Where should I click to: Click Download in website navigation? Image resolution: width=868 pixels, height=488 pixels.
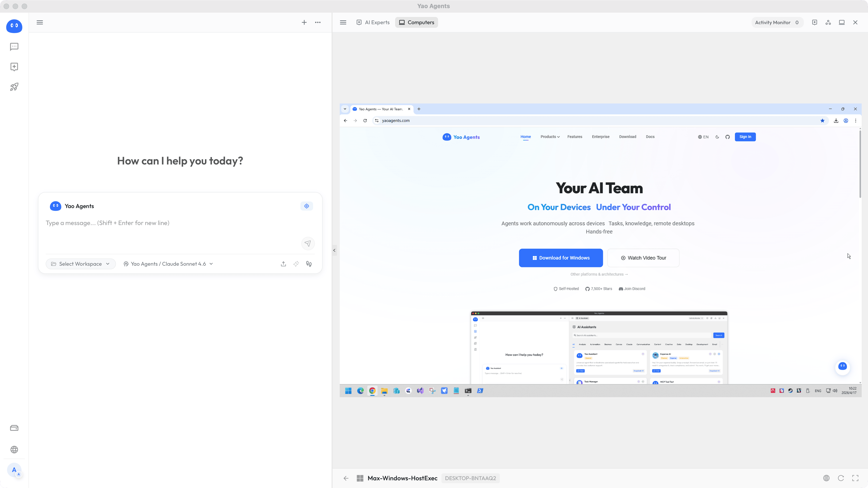click(627, 137)
